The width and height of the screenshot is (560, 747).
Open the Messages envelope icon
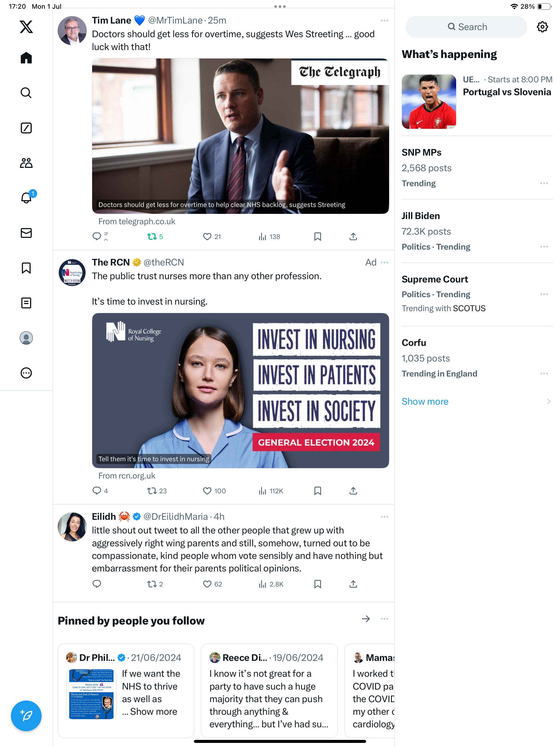[x=26, y=233]
